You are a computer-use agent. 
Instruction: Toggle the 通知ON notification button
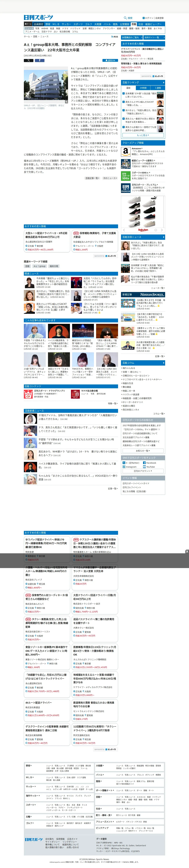110,60
